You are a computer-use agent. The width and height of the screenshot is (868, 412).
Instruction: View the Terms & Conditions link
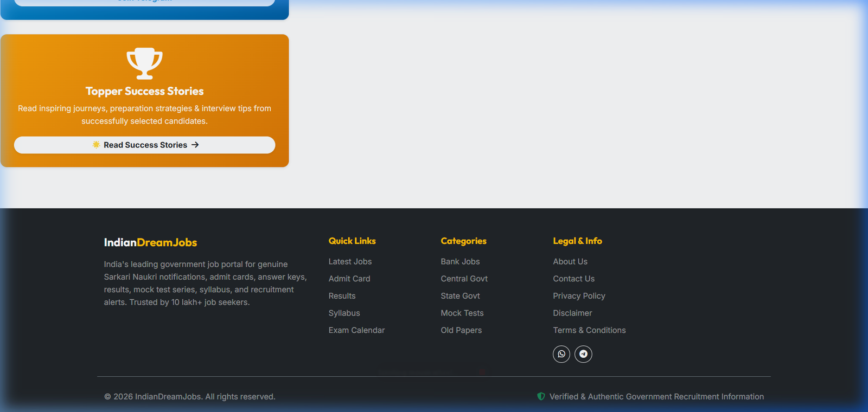click(x=589, y=330)
